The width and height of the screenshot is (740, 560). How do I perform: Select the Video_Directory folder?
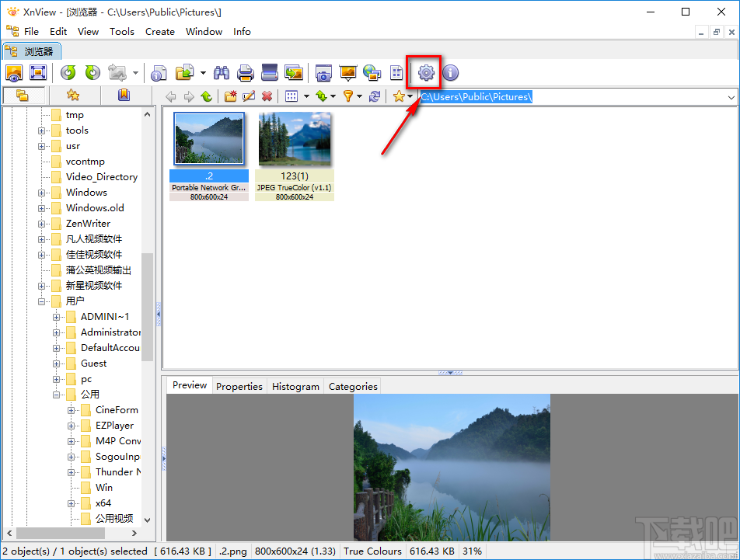tap(102, 177)
